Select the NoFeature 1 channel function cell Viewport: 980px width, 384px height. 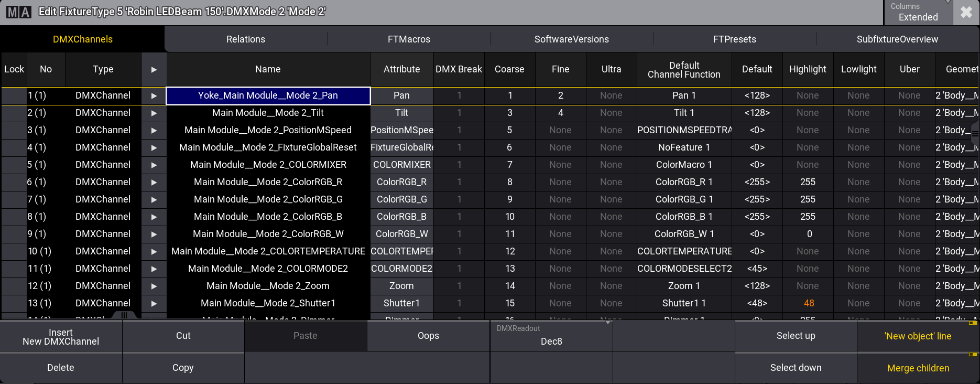click(684, 147)
